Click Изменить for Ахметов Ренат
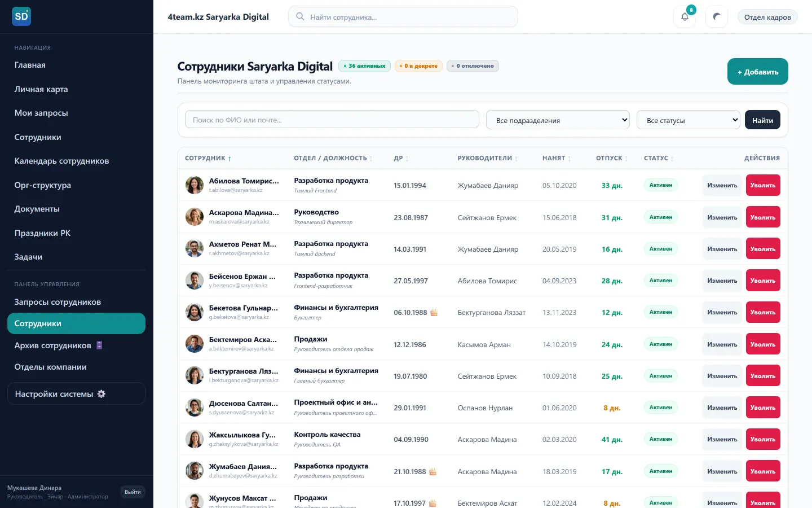This screenshot has height=508, width=812. (722, 249)
